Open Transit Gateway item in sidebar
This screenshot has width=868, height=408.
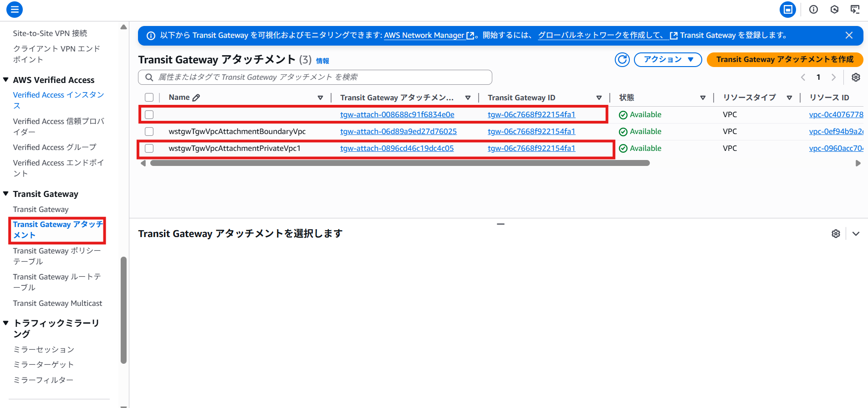[41, 210]
